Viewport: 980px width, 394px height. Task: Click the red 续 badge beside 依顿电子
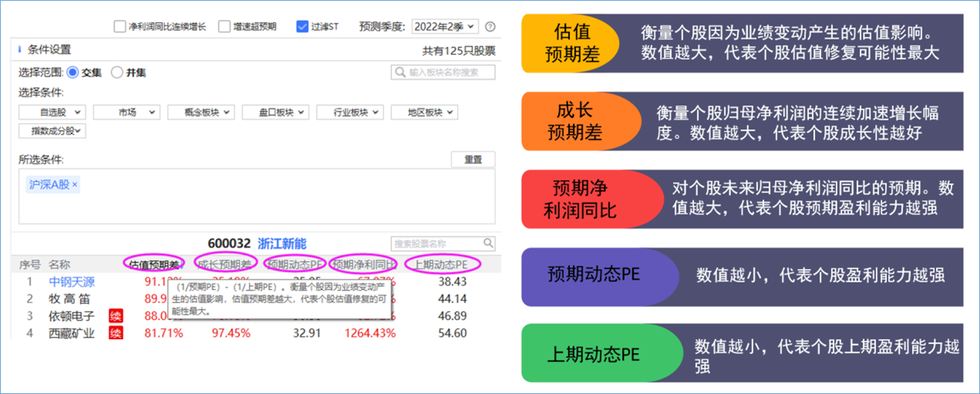click(x=116, y=316)
